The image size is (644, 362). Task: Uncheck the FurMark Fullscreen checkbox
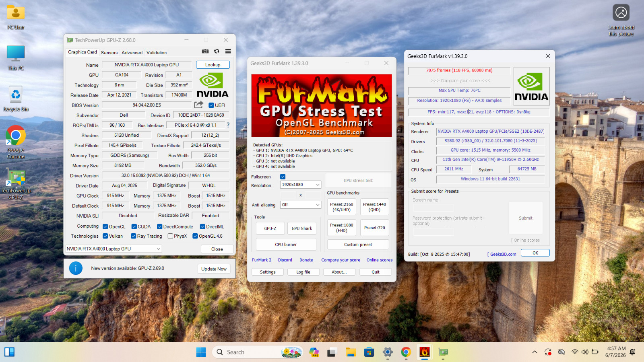(x=283, y=177)
